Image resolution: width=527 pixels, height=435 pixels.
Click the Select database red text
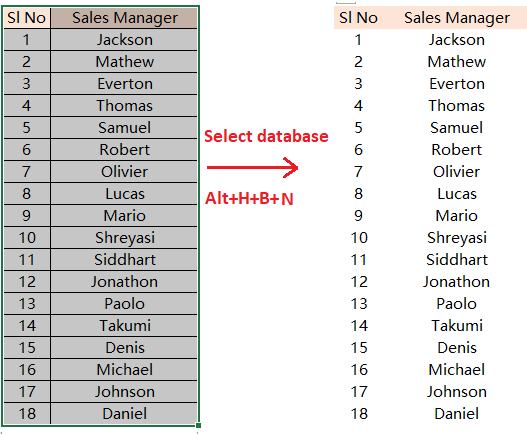pyautogui.click(x=266, y=136)
